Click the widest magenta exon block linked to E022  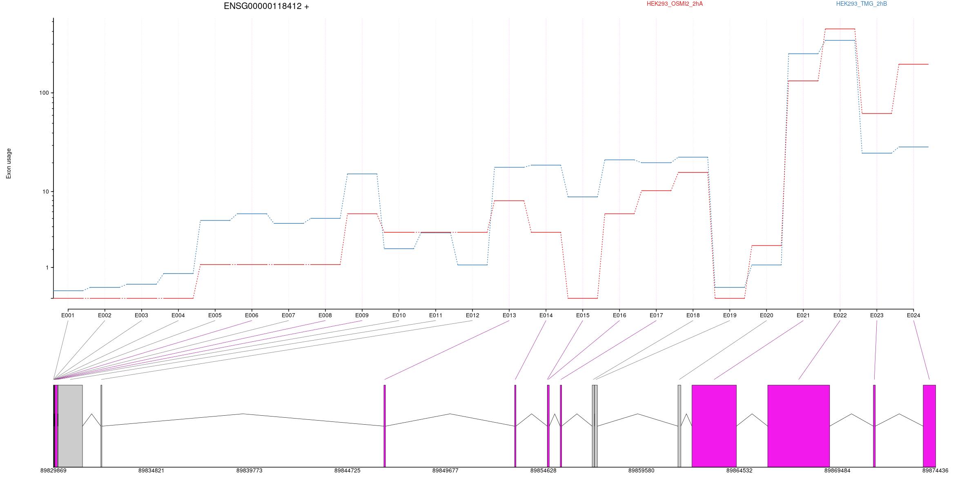[799, 426]
